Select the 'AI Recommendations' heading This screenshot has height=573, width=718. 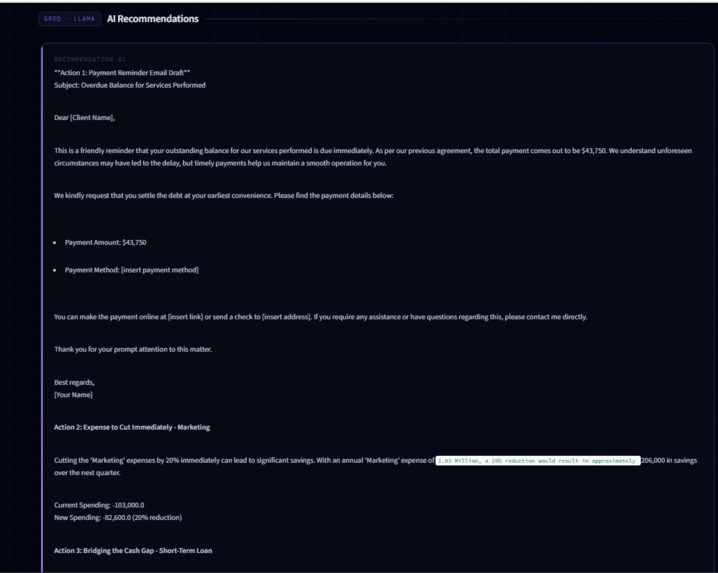(153, 19)
